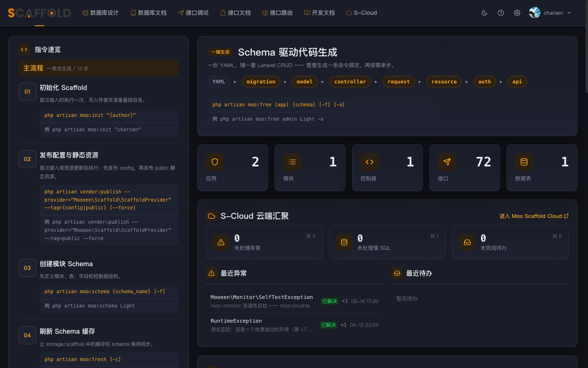Click warning icon beside 最近异常 heading
Image resolution: width=588 pixels, height=368 pixels.
pyautogui.click(x=212, y=273)
